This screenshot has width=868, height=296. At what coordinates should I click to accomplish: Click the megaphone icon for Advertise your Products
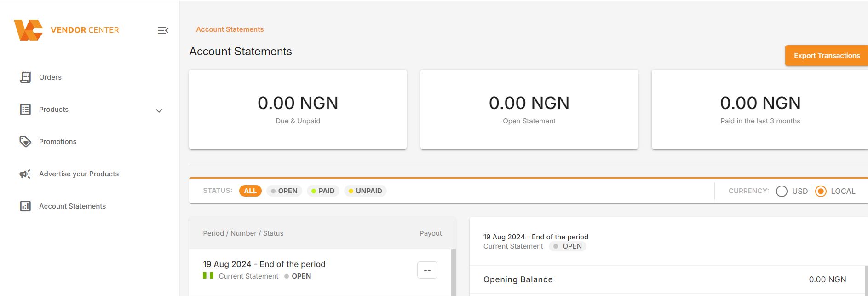coord(26,174)
